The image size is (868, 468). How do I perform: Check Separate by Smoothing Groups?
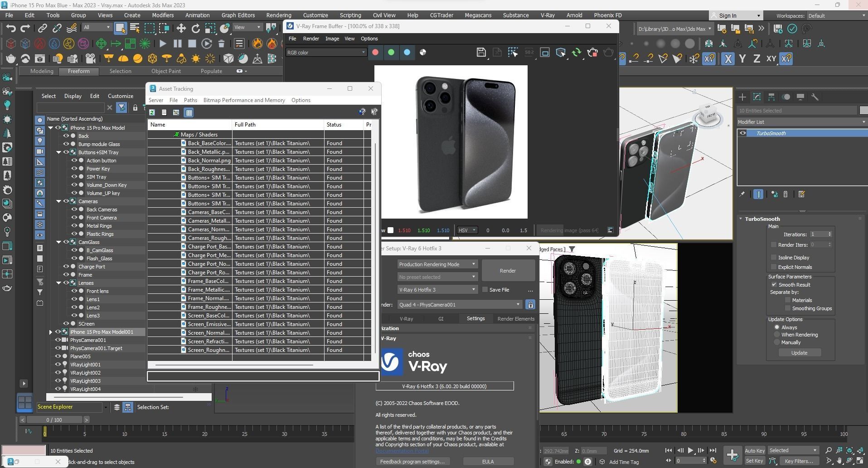click(788, 308)
